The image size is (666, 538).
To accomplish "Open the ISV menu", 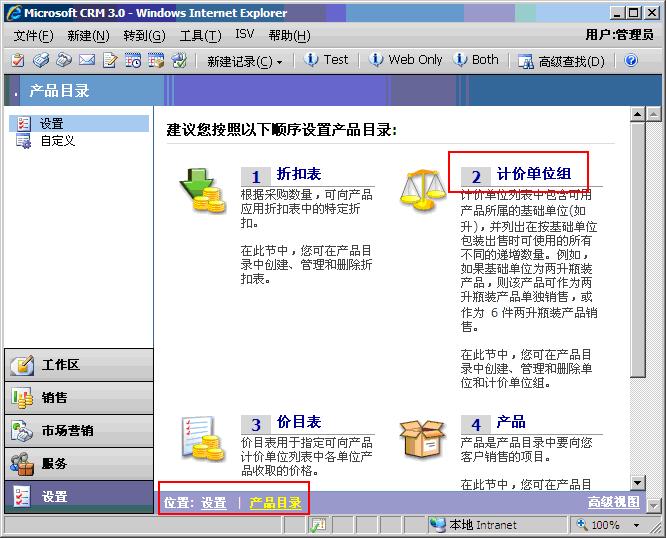I will point(245,34).
